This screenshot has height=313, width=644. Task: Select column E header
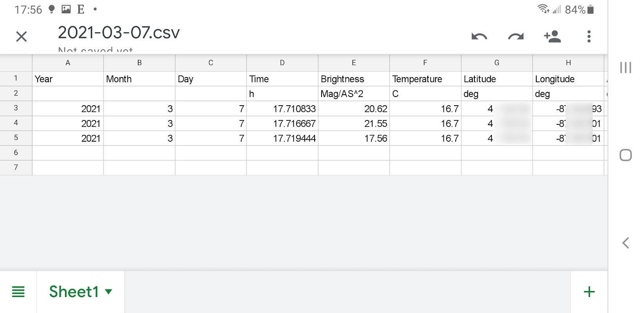354,63
